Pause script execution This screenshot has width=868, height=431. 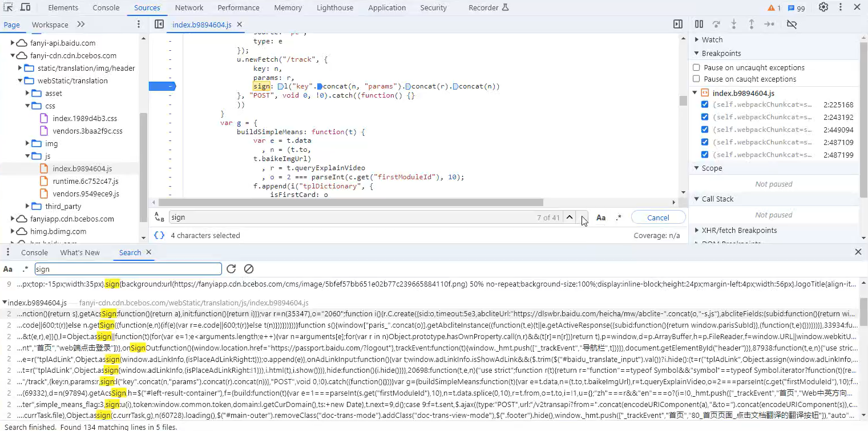point(699,25)
